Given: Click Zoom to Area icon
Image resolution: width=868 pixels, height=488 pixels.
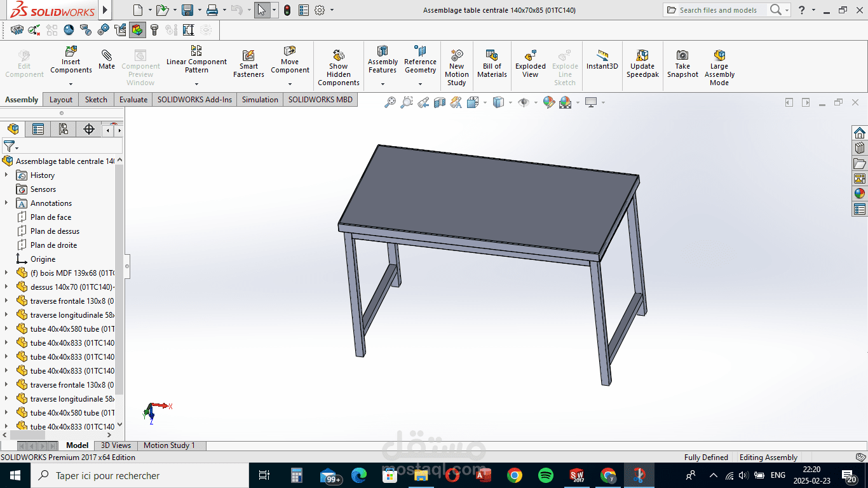Looking at the screenshot, I should coord(407,102).
